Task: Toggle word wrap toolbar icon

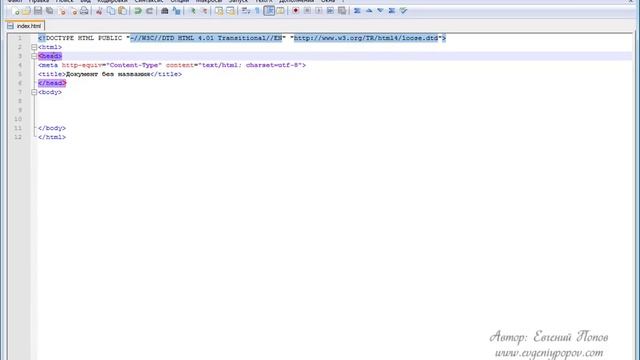Action: (246, 11)
